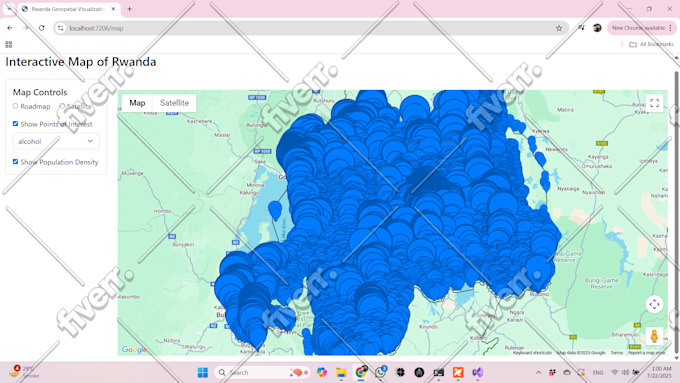Open the weather widget on taskbar
Screen dimensions: 680x383
pyautogui.click(x=24, y=372)
